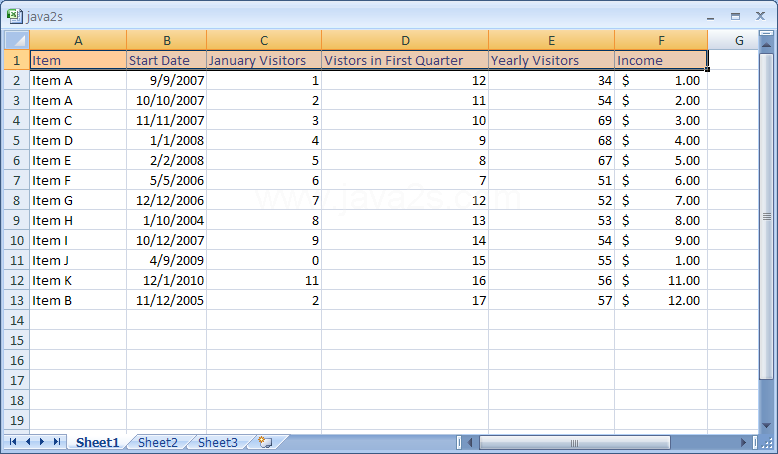Switch to the Sheet2 tab
This screenshot has height=454, width=778.
158,442
